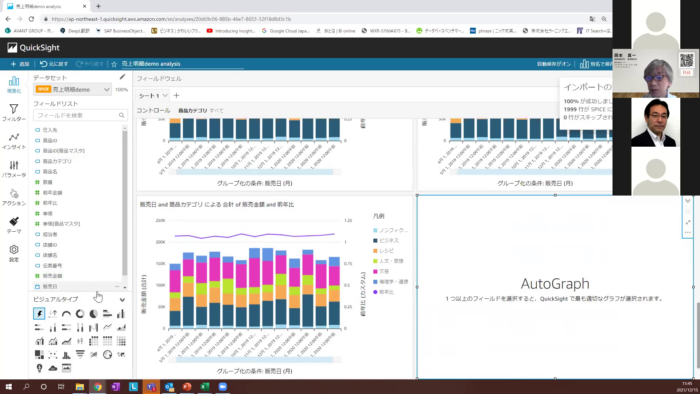
Task: Select the pie chart visual type
Action: click(x=94, y=314)
